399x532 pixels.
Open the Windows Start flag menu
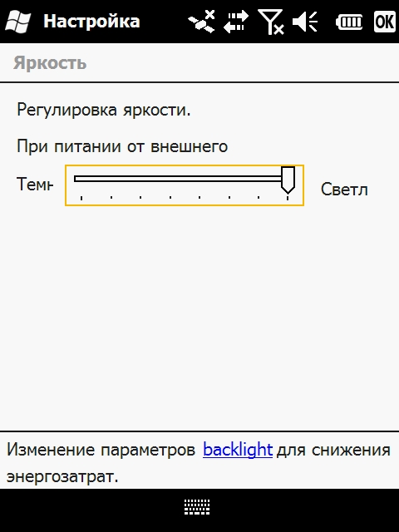18,21
